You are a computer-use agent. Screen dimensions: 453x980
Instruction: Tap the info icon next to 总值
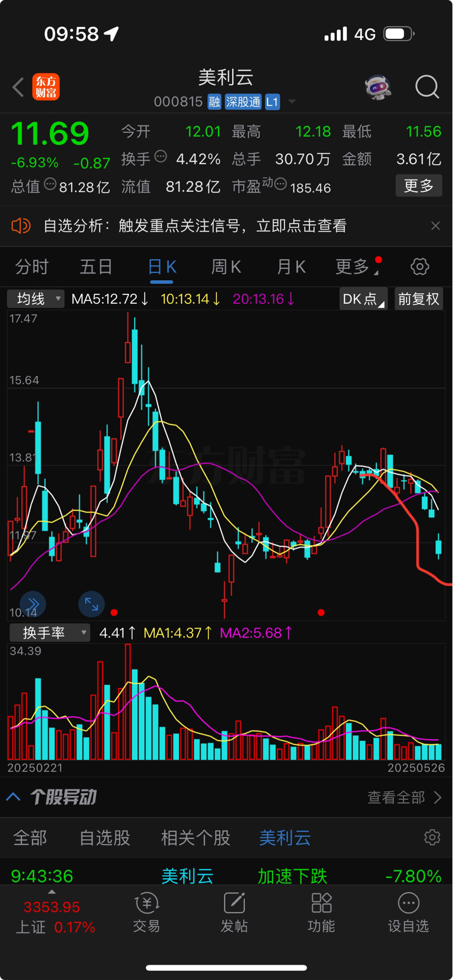click(x=51, y=184)
